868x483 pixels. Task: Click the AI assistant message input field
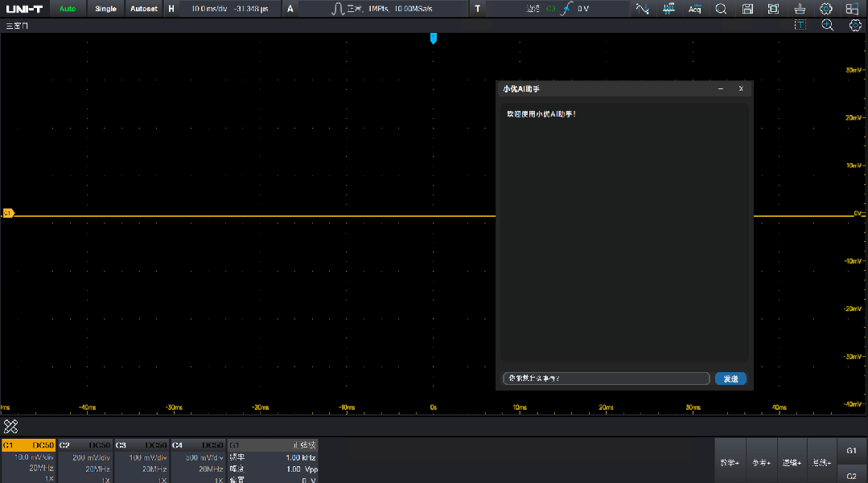(x=606, y=379)
